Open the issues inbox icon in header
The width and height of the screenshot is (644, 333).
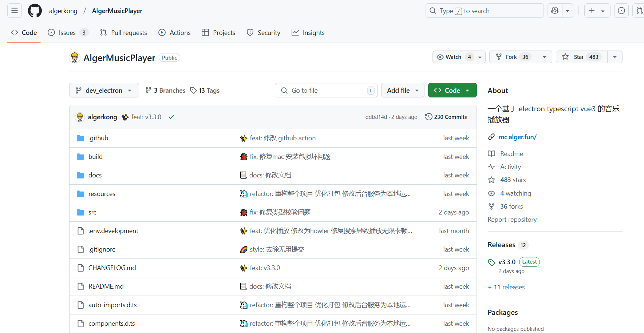coord(621,11)
